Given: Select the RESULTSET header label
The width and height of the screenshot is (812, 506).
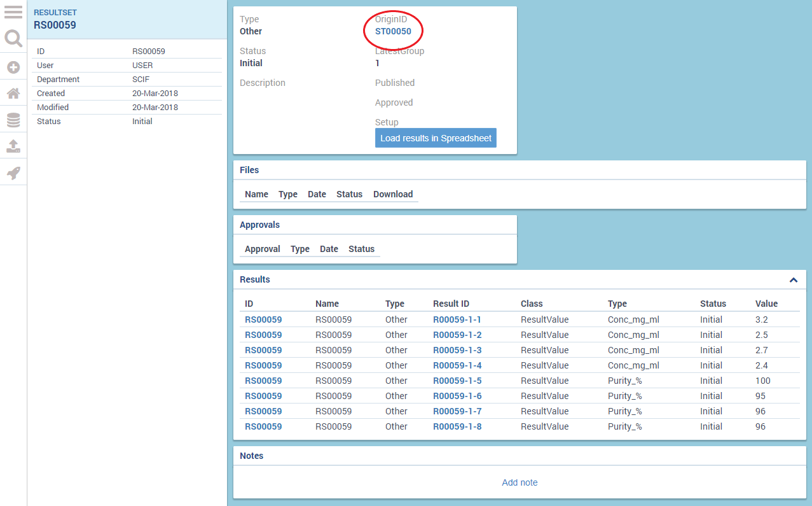Looking at the screenshot, I should tap(55, 13).
